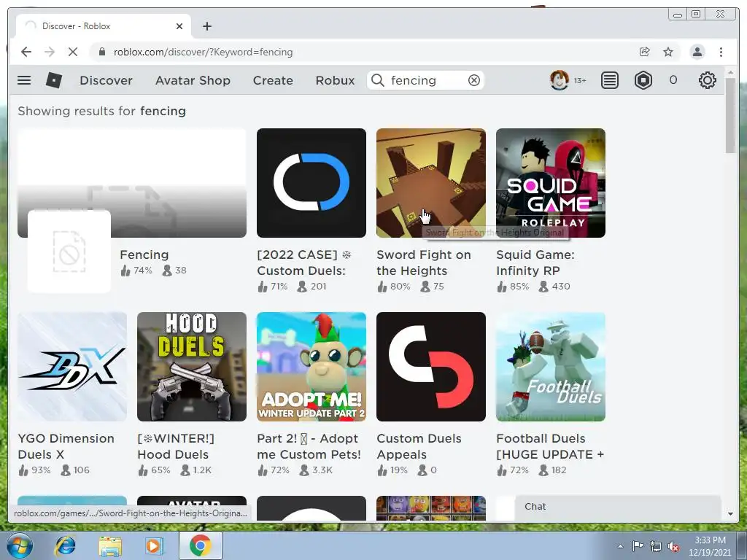Open [2022 CASE] Custom Duels link
747x560 pixels.
pos(303,262)
